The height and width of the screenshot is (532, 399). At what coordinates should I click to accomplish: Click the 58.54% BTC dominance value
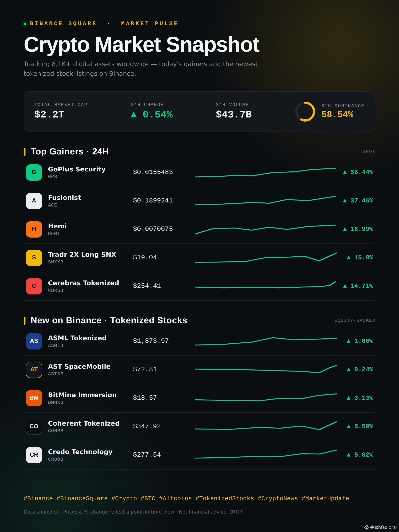click(337, 115)
